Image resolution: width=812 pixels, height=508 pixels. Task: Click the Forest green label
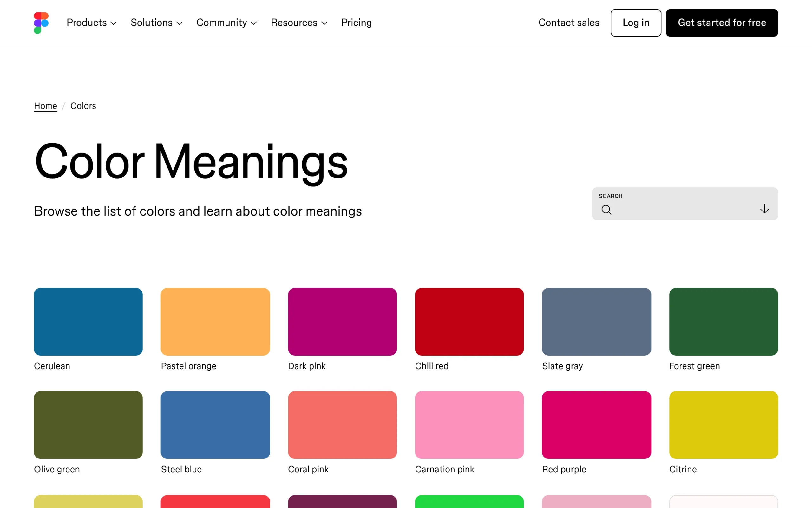point(694,366)
